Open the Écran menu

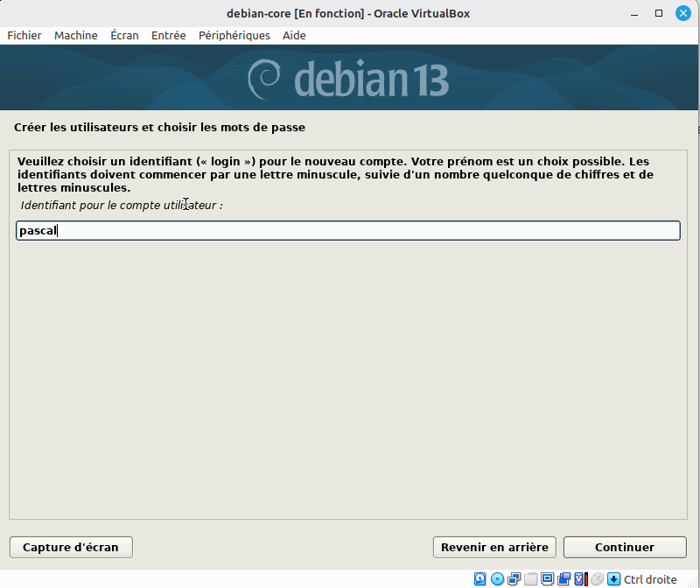[124, 35]
